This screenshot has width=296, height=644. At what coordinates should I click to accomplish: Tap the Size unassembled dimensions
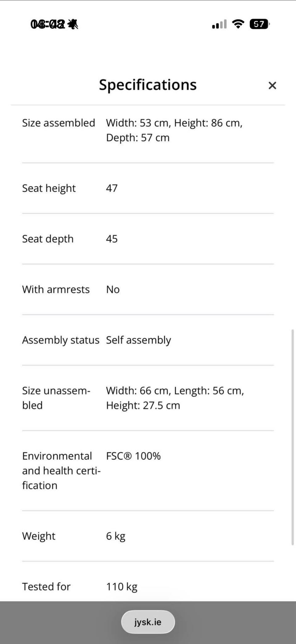(x=175, y=398)
